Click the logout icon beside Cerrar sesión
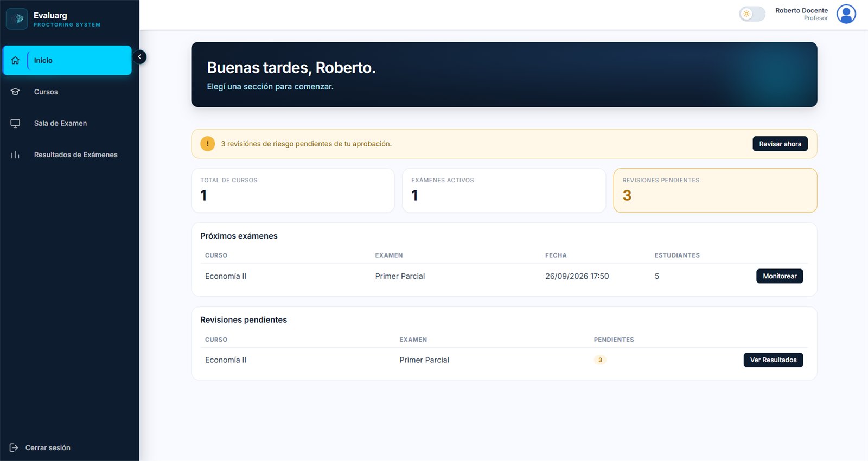 14,447
